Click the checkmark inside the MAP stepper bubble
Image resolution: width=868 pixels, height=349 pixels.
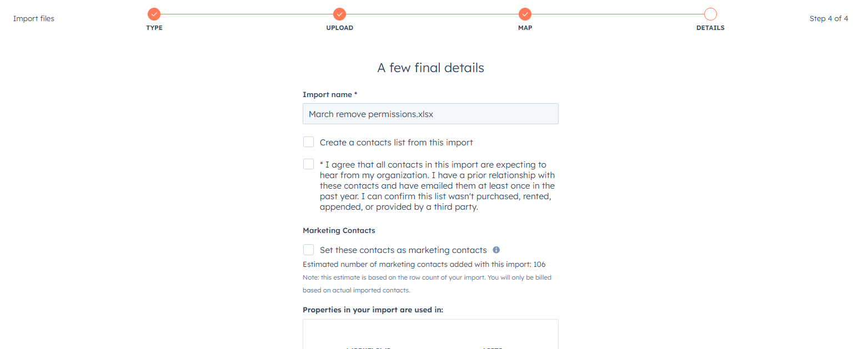click(x=525, y=14)
